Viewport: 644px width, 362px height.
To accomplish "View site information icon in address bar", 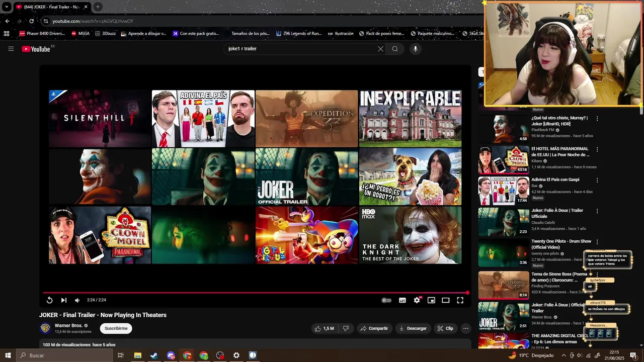I will coord(46,21).
